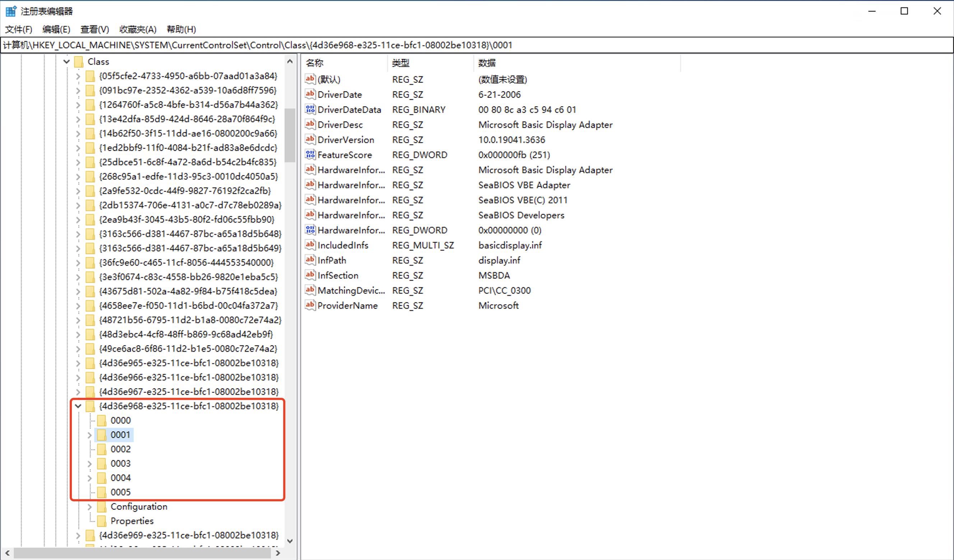Maximize the Registry Editor window
Viewport: 954px width, 560px height.
[904, 11]
